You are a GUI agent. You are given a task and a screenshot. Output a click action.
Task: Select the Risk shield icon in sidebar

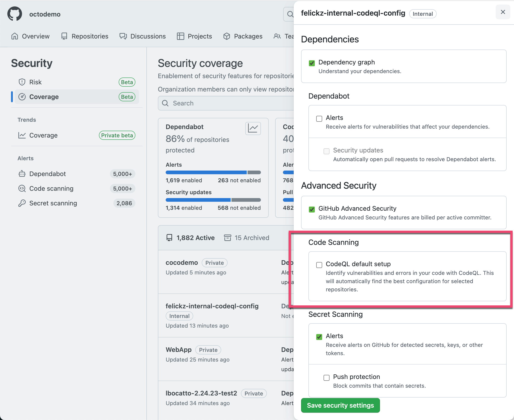pos(22,82)
